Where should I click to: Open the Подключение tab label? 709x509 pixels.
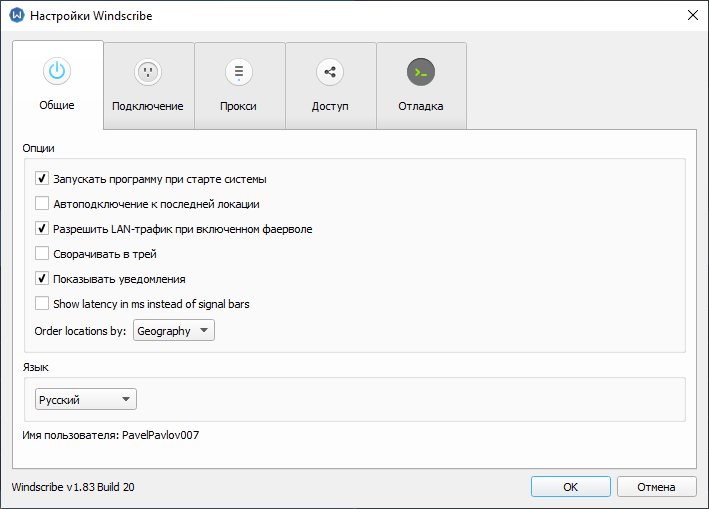point(148,106)
